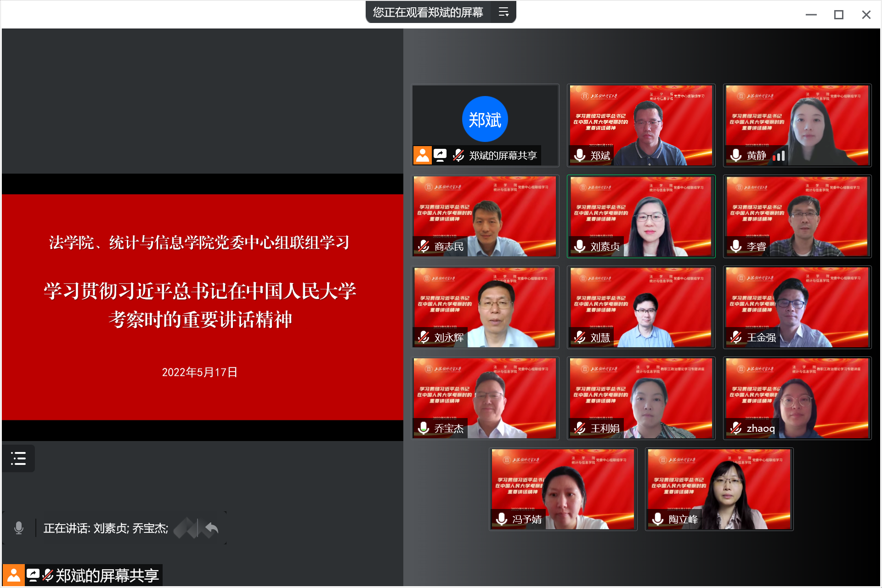
Task: Click the muted microphone icon in the bottom label
Action: [x=48, y=575]
